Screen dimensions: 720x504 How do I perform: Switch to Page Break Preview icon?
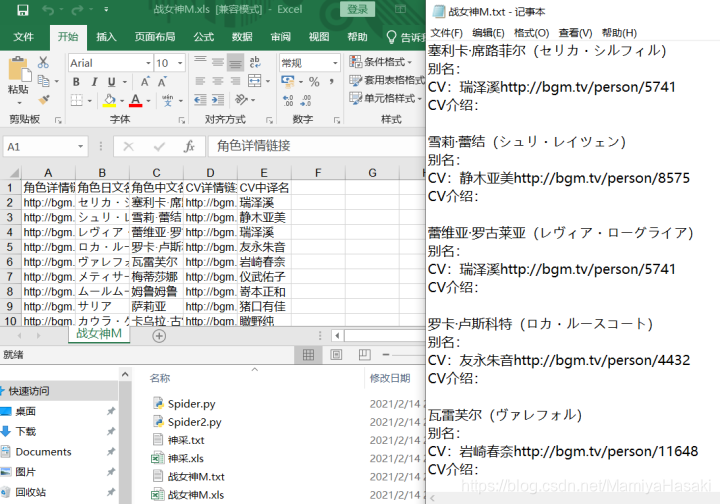[x=365, y=354]
